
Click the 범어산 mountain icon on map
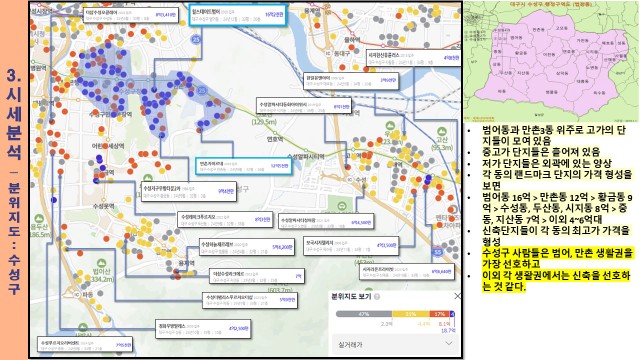101,263
